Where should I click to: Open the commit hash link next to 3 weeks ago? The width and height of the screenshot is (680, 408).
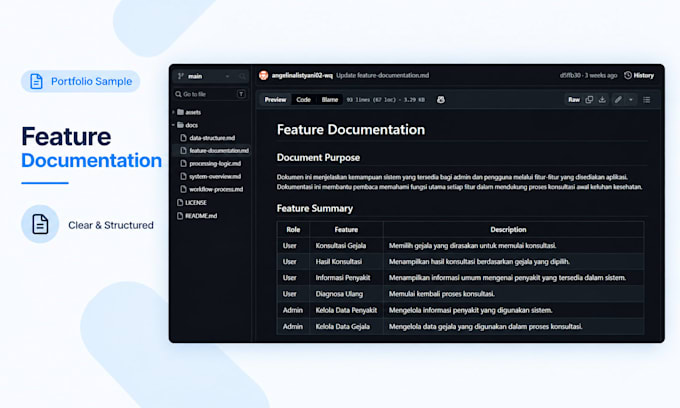570,75
